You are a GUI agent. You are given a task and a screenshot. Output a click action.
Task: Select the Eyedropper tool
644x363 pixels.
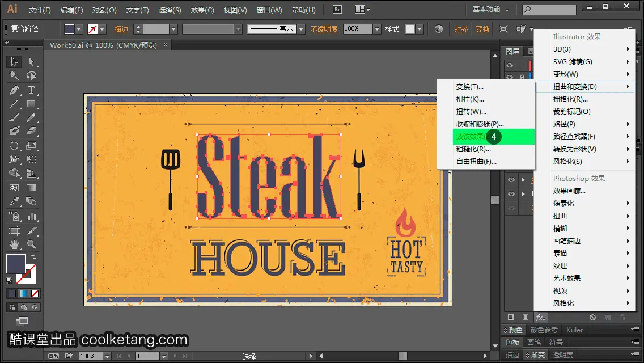14,201
